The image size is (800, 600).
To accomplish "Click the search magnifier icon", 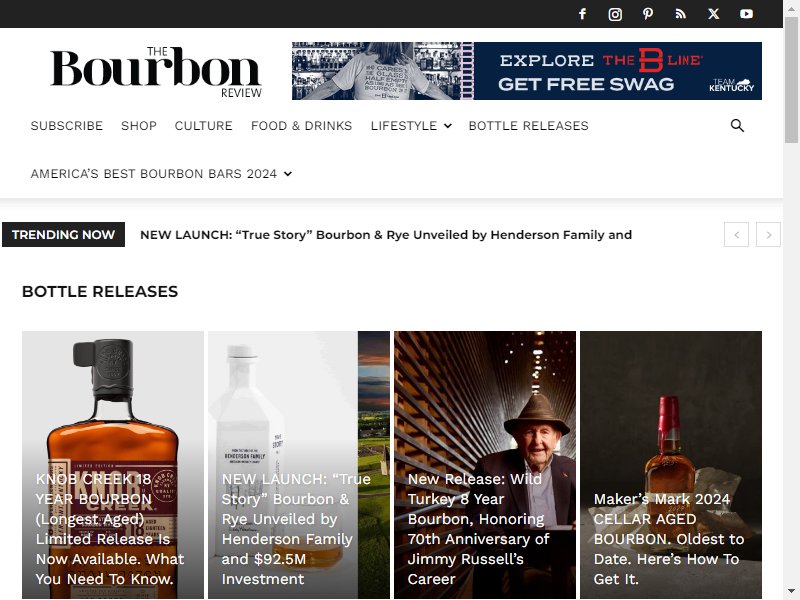I will (x=737, y=126).
